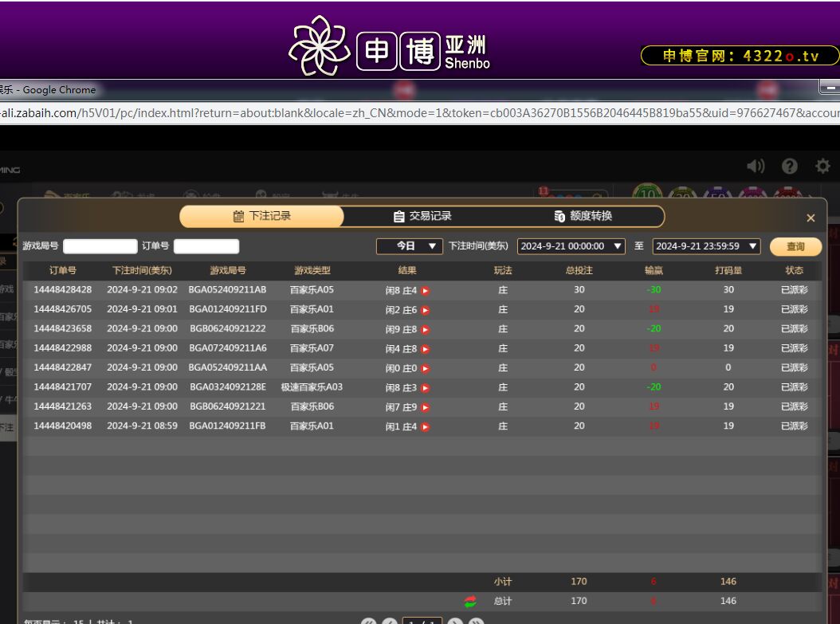Switch to the 交易记录 tab
The height and width of the screenshot is (624, 840).
pyautogui.click(x=422, y=217)
